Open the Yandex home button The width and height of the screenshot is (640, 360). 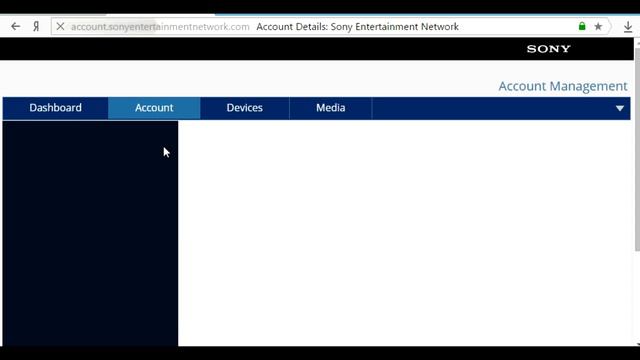point(36,27)
